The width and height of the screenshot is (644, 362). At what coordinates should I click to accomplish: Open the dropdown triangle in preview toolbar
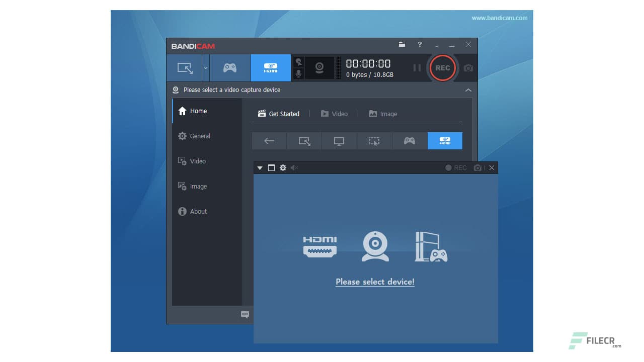tap(260, 168)
